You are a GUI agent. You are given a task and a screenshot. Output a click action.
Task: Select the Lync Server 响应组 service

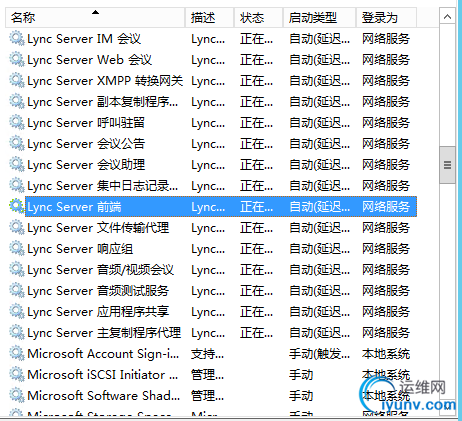pos(80,249)
